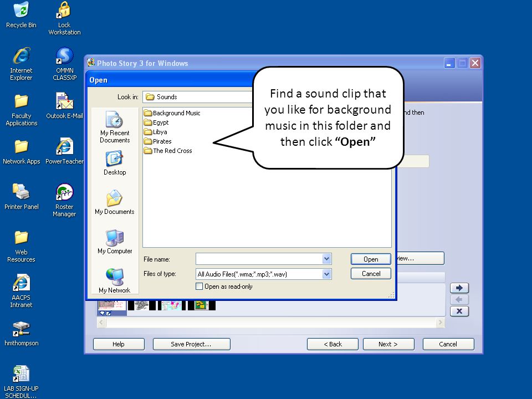The width and height of the screenshot is (532, 399).
Task: Select the Egypt folder
Action: [156, 122]
